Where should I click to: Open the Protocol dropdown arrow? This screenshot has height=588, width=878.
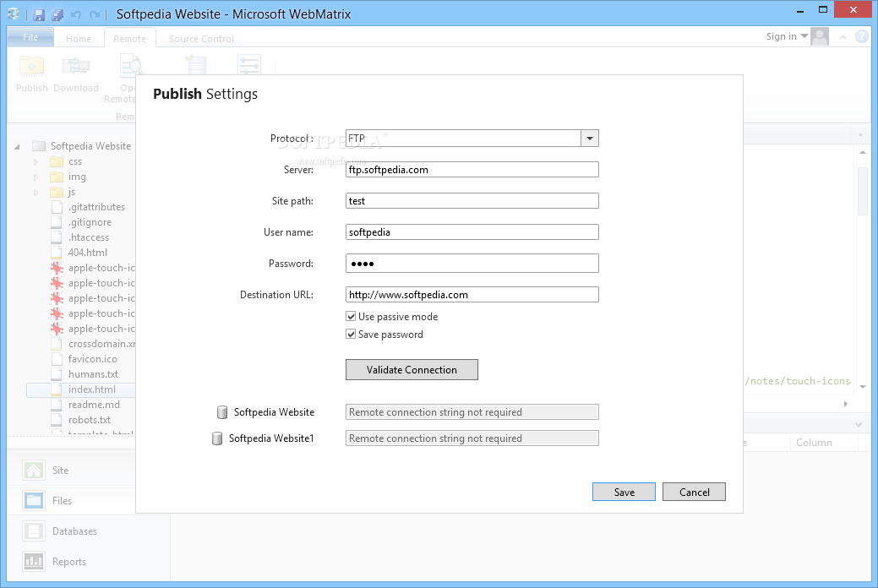[x=590, y=139]
